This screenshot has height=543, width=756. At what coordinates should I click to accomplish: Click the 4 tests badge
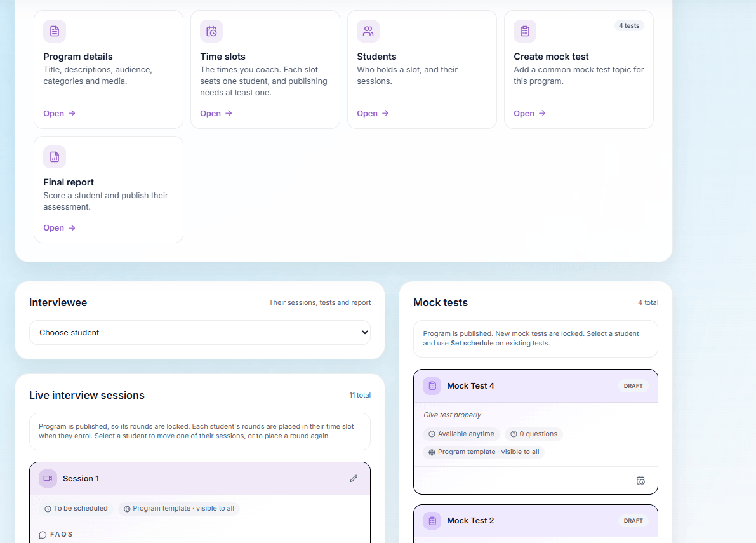tap(628, 26)
